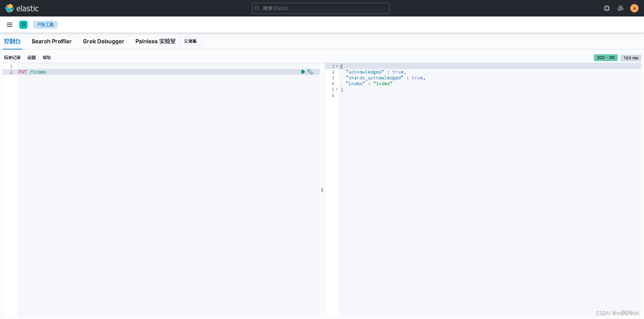Viewport: 644px width, 319px height.
Task: Click the "index" : "index" response line
Action: (369, 83)
